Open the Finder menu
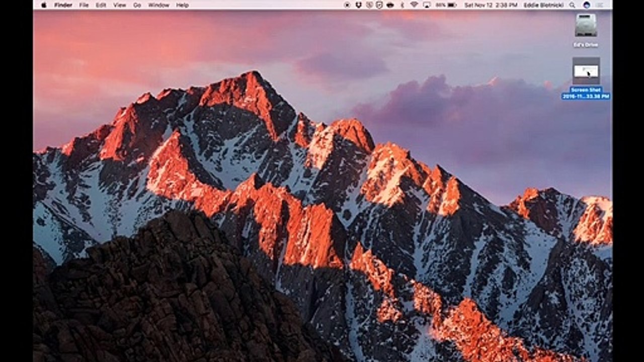Image resolution: width=644 pixels, height=362 pixels. click(x=63, y=5)
